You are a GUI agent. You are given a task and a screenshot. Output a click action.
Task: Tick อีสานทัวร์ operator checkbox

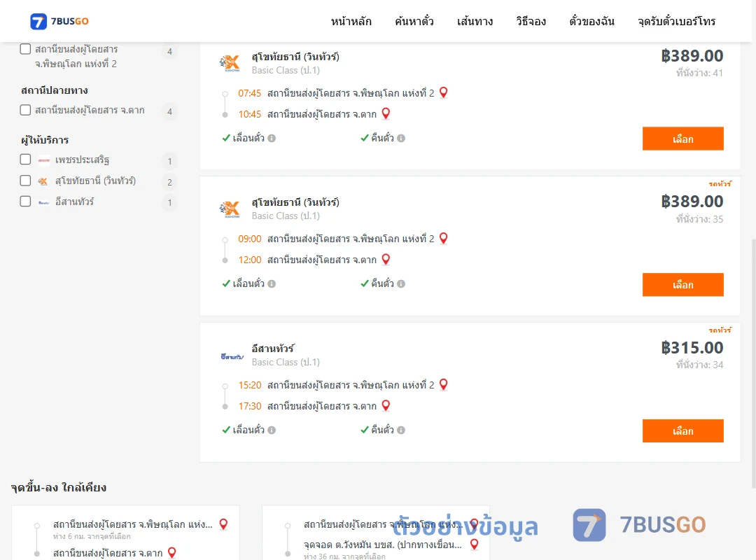[x=26, y=201]
